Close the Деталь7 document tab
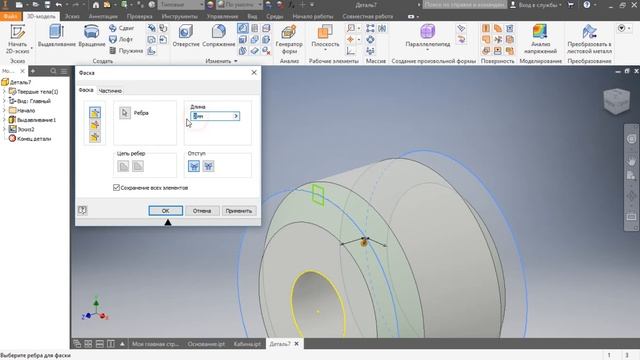The width and height of the screenshot is (640, 360). pos(297,344)
